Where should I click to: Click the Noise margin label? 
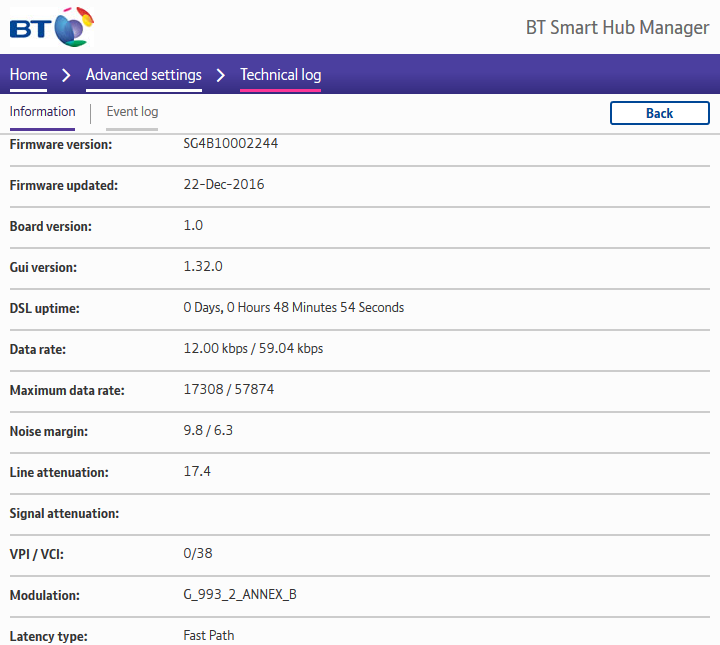(x=49, y=432)
